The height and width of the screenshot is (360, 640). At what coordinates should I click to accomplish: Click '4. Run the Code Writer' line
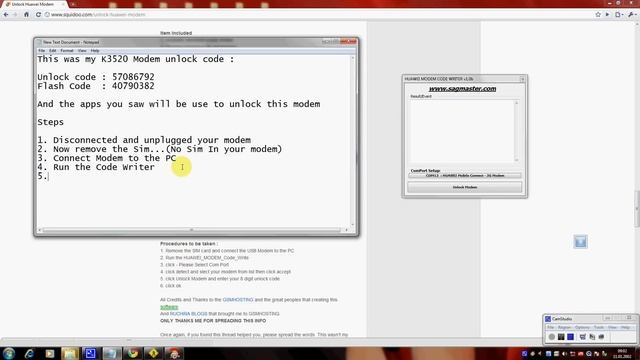(96, 167)
